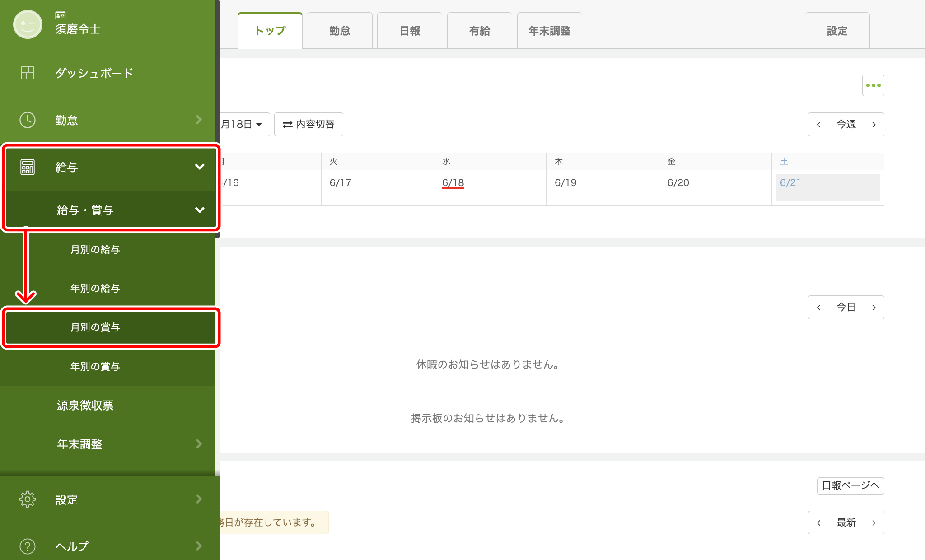Open the 月18日 date dropdown
The image size is (925, 560).
pos(244,124)
